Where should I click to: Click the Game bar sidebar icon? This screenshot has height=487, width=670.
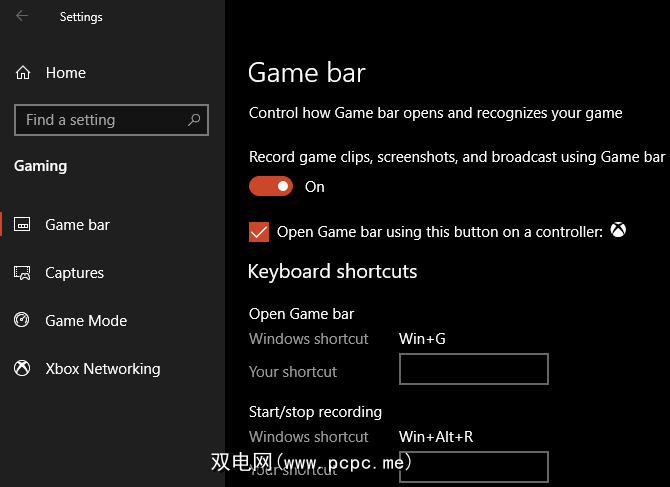(x=22, y=224)
